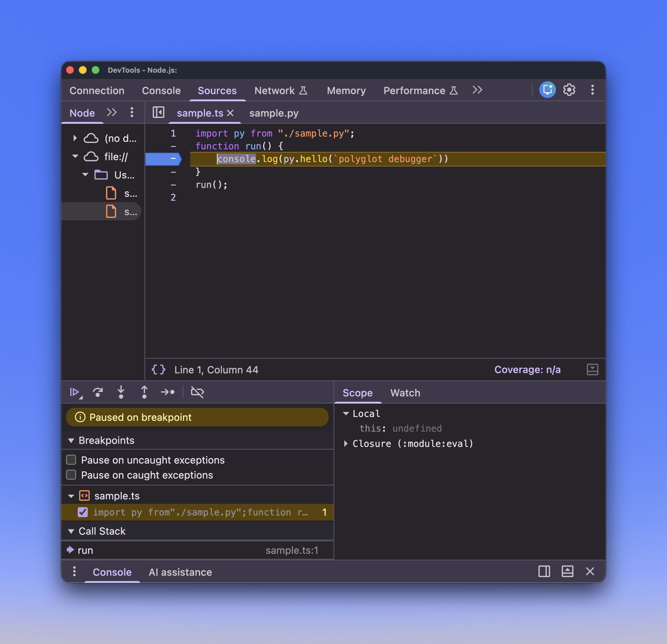Switch to the Console panel tab

(161, 90)
